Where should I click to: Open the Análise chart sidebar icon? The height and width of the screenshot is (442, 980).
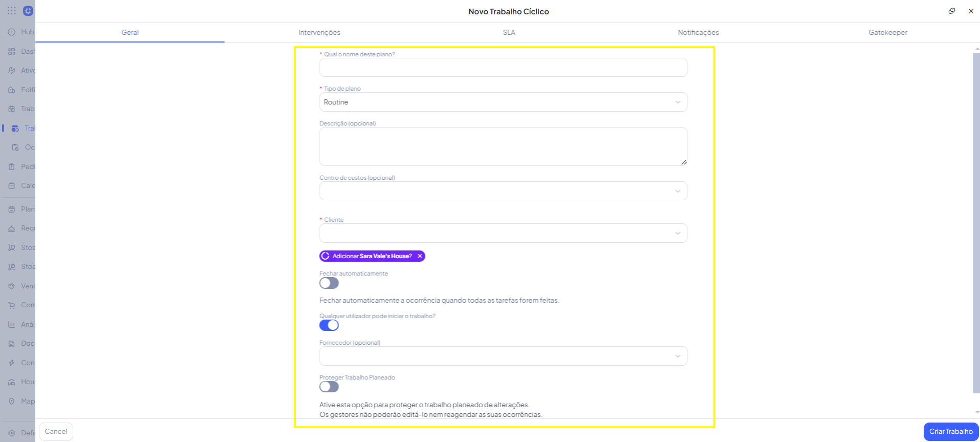click(x=12, y=324)
